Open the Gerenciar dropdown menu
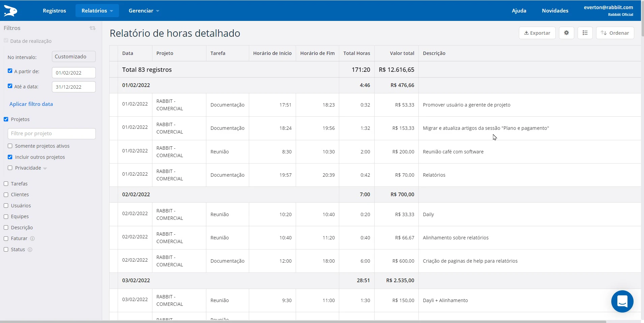 point(144,10)
